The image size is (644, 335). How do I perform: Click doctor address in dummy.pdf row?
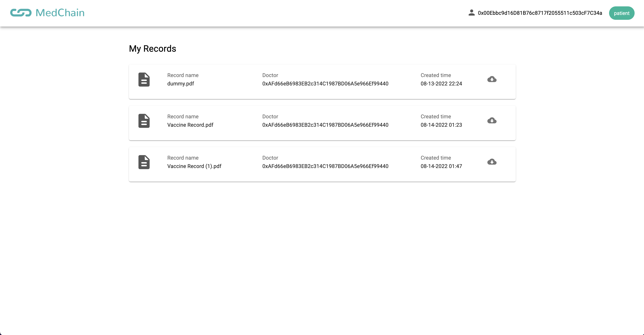pyautogui.click(x=325, y=84)
